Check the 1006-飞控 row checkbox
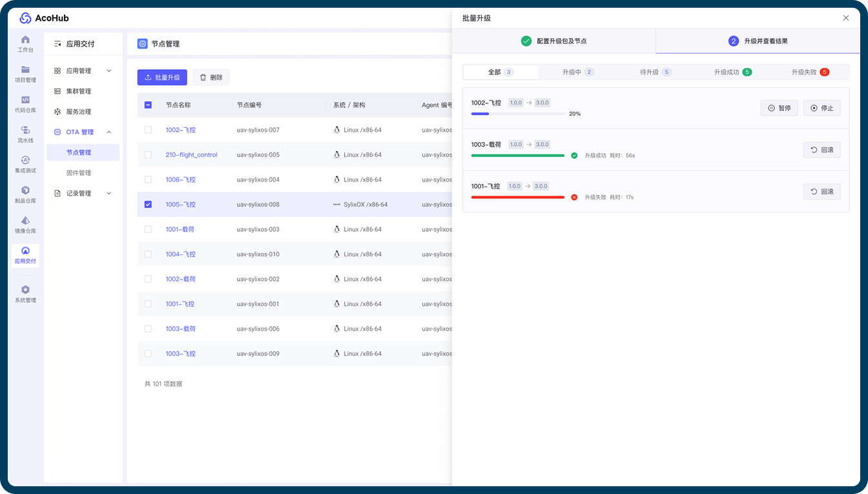This screenshot has height=494, width=868. pos(148,180)
